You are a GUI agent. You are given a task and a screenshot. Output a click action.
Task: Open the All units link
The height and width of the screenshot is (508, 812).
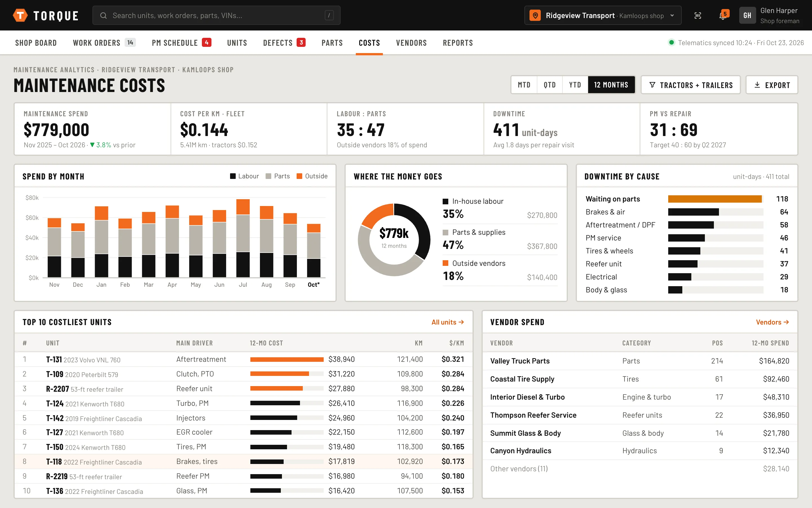(x=448, y=322)
